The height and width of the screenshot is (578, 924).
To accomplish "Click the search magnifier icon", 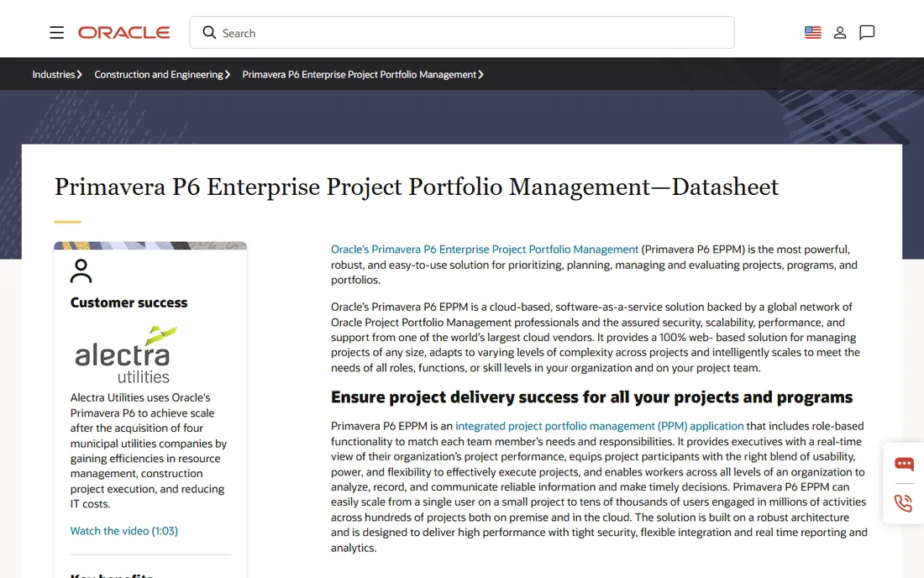I will point(209,33).
